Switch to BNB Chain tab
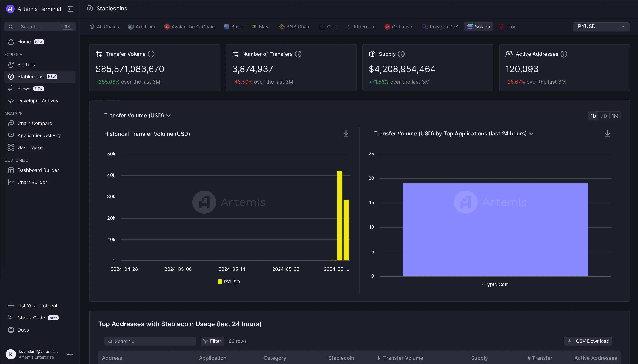This screenshot has height=364, width=638. (295, 27)
